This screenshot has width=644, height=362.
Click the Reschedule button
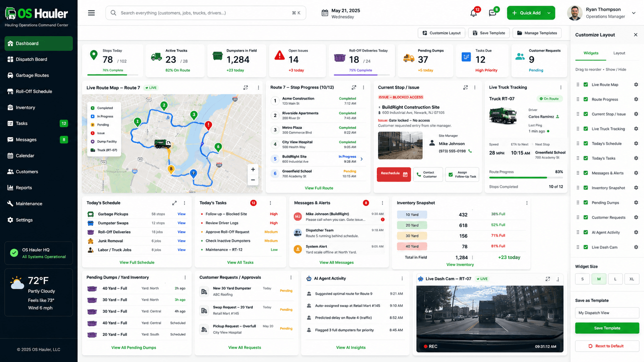tap(394, 174)
